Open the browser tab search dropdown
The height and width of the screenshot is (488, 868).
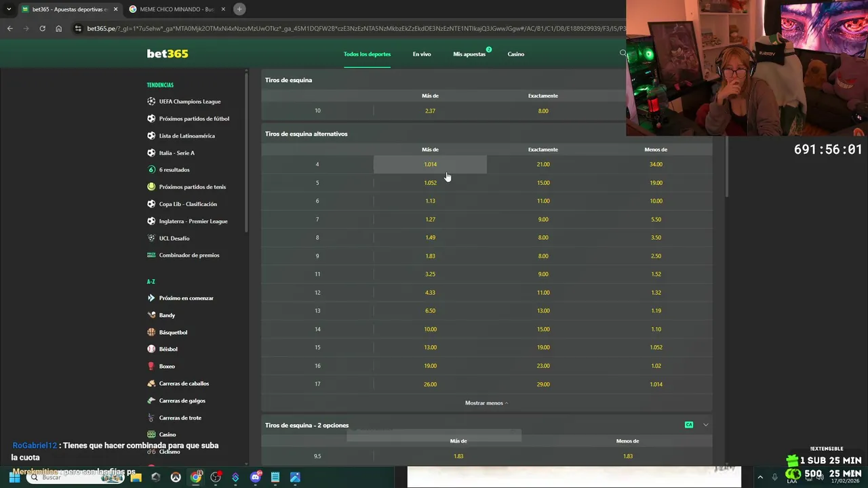click(x=9, y=9)
